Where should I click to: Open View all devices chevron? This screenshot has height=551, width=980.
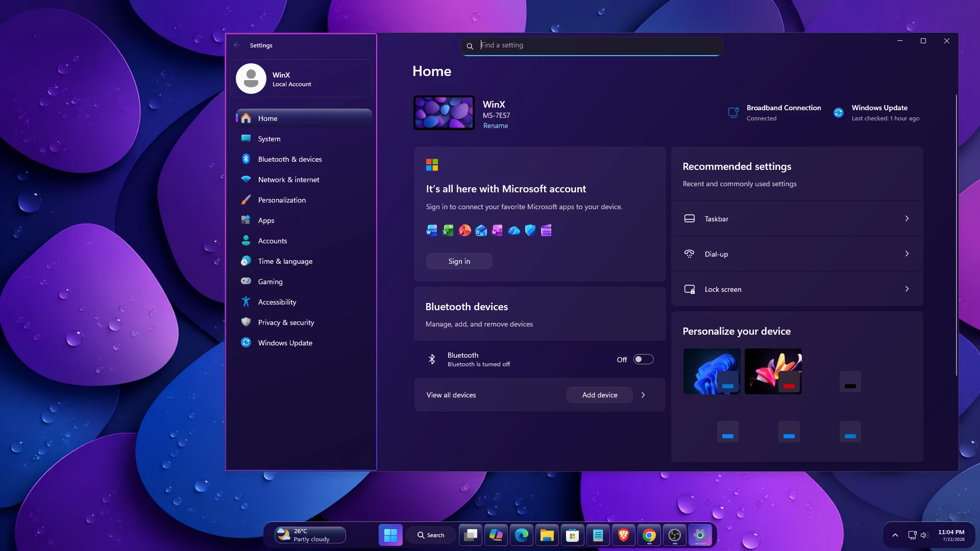643,395
